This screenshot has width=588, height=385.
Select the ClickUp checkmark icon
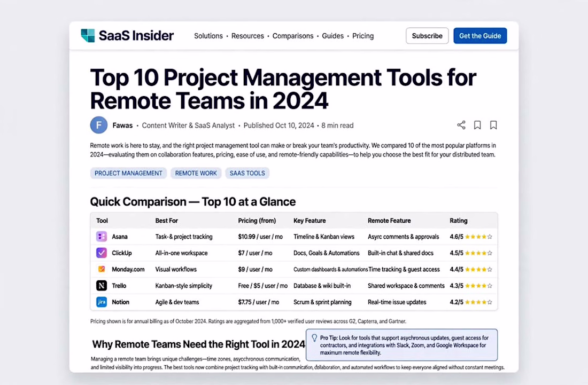click(101, 253)
